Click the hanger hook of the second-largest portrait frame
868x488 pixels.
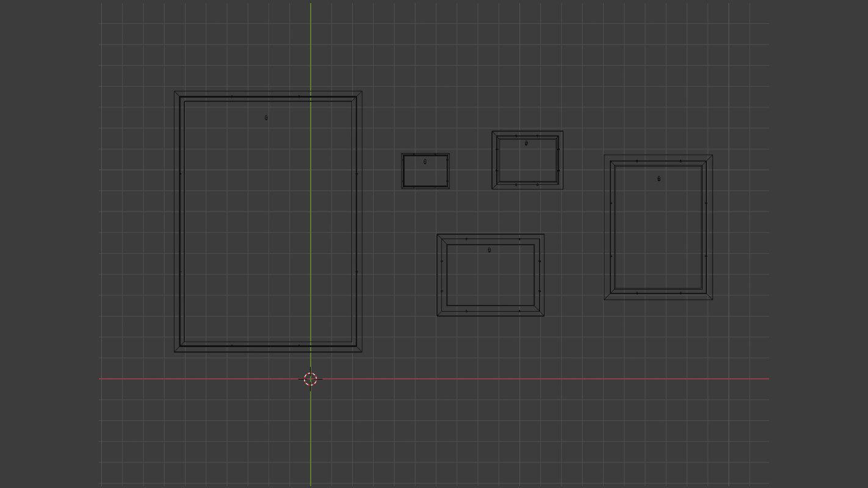click(659, 179)
